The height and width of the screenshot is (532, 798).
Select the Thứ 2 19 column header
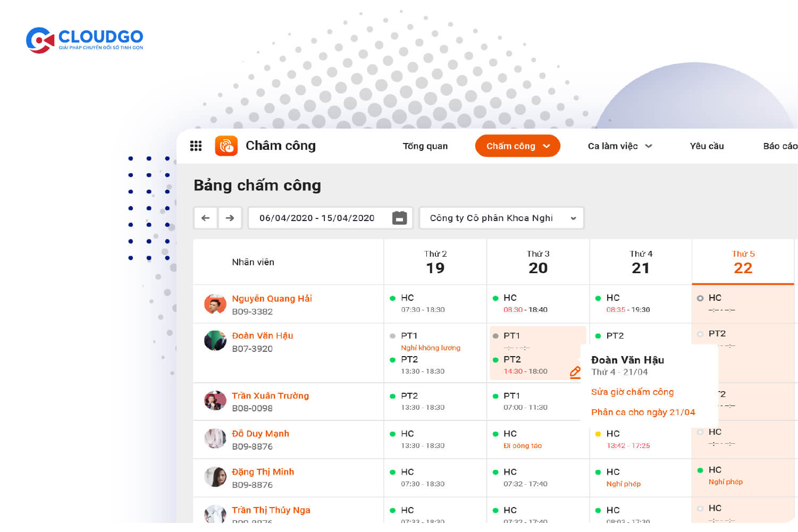click(435, 262)
